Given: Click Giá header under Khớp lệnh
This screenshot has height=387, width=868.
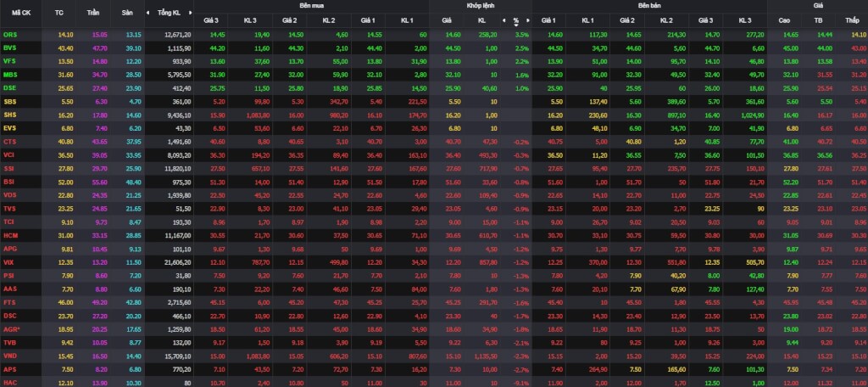Looking at the screenshot, I should 447,20.
